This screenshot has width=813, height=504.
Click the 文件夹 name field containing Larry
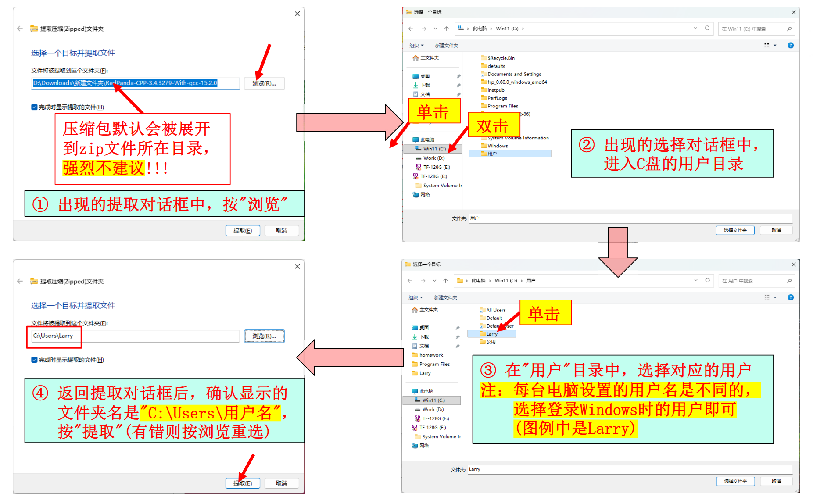click(x=630, y=469)
